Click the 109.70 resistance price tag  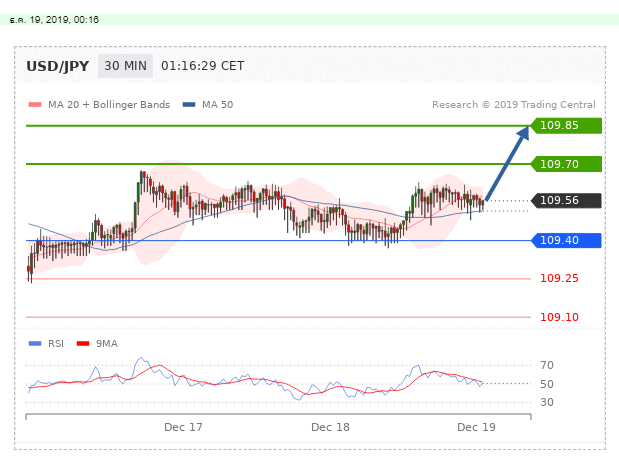(x=566, y=164)
